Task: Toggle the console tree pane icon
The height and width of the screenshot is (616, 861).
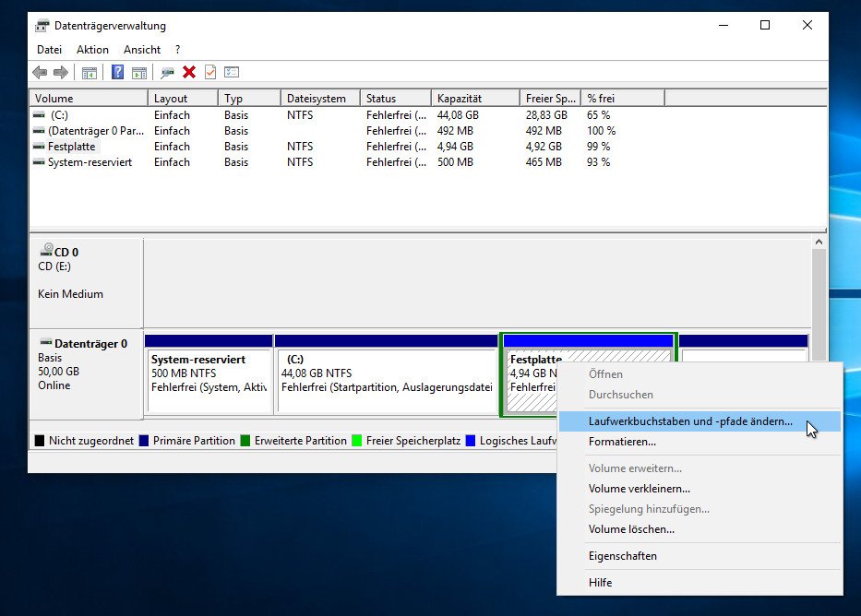Action: point(89,72)
